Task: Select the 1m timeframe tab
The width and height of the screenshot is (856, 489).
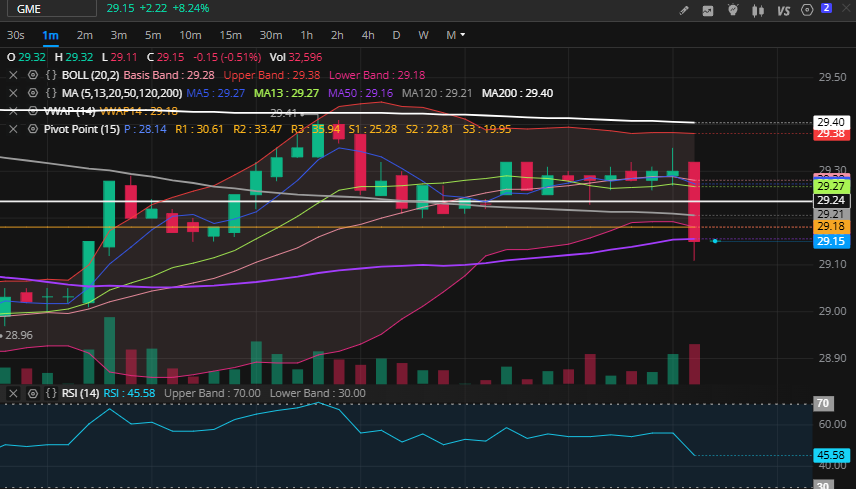Action: (x=50, y=35)
